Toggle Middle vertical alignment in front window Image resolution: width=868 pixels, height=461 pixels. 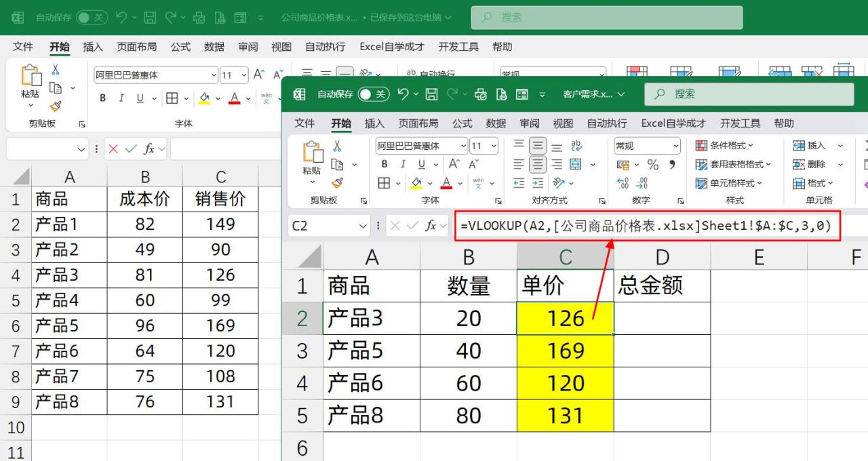pos(538,146)
